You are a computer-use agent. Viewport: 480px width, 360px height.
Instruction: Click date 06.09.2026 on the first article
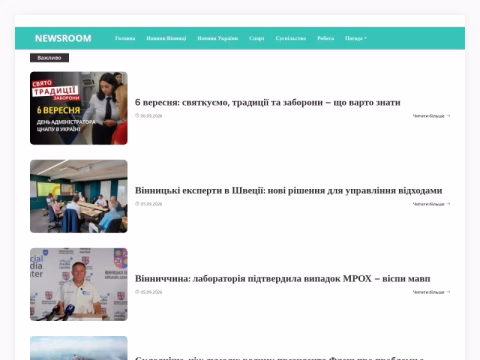point(151,116)
